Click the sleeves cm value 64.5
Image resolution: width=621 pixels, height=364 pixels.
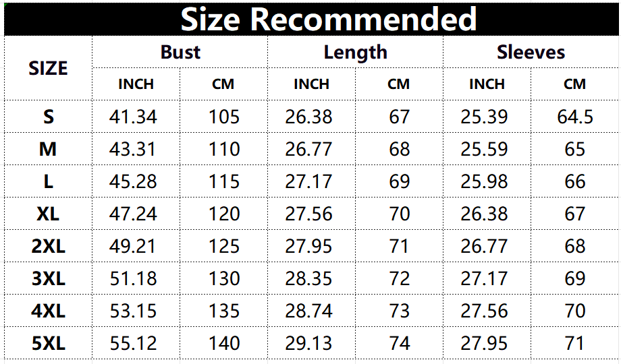tap(575, 117)
